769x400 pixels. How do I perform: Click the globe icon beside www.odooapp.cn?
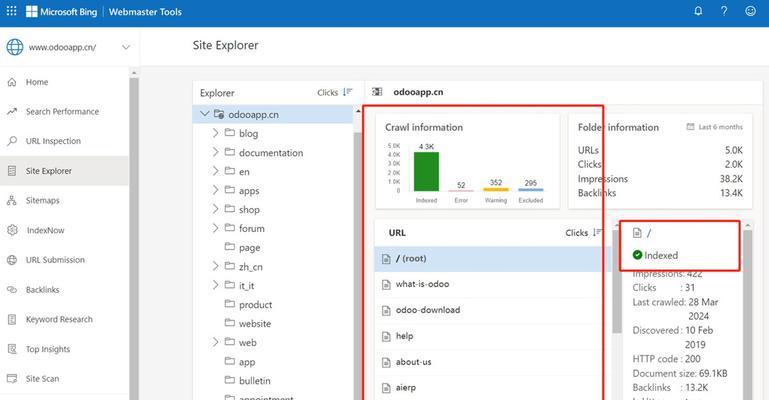[15, 48]
